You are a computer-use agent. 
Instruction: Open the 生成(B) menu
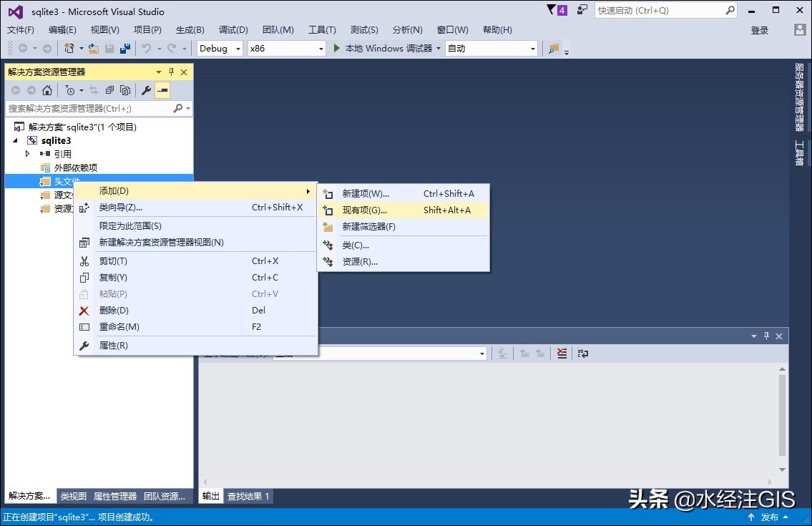tap(190, 29)
